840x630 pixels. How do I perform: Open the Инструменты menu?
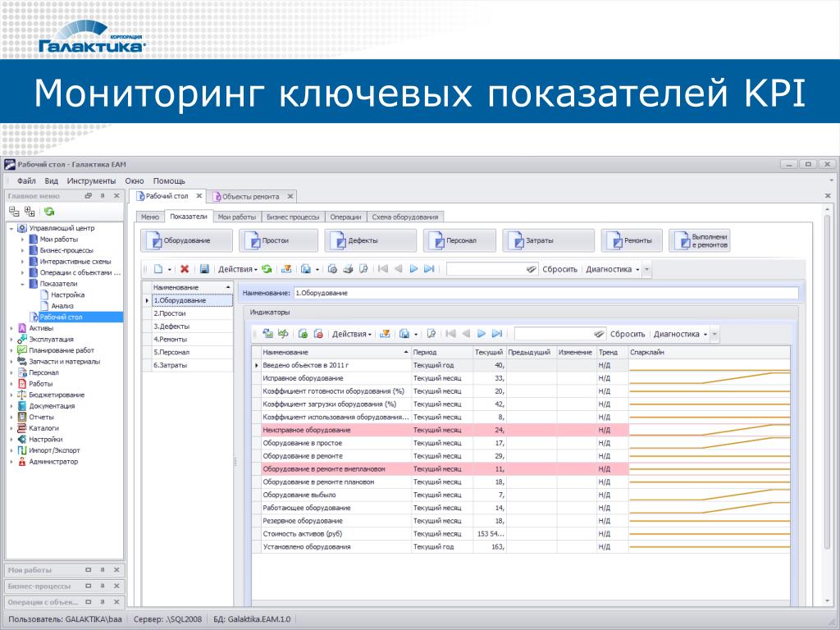click(x=91, y=180)
